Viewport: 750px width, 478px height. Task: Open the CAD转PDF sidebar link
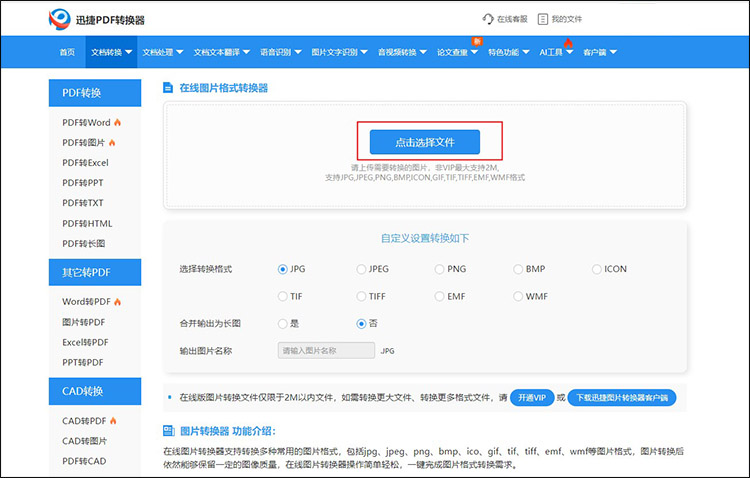tap(84, 421)
